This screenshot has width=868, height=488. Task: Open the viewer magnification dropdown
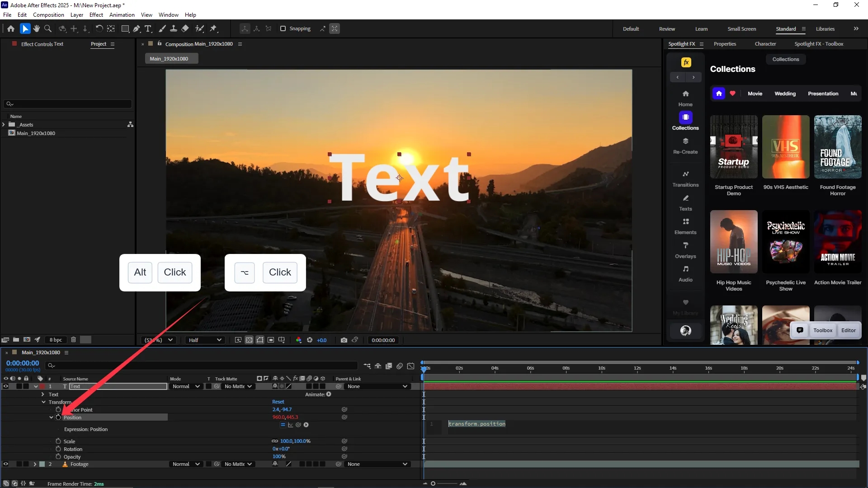tap(159, 340)
